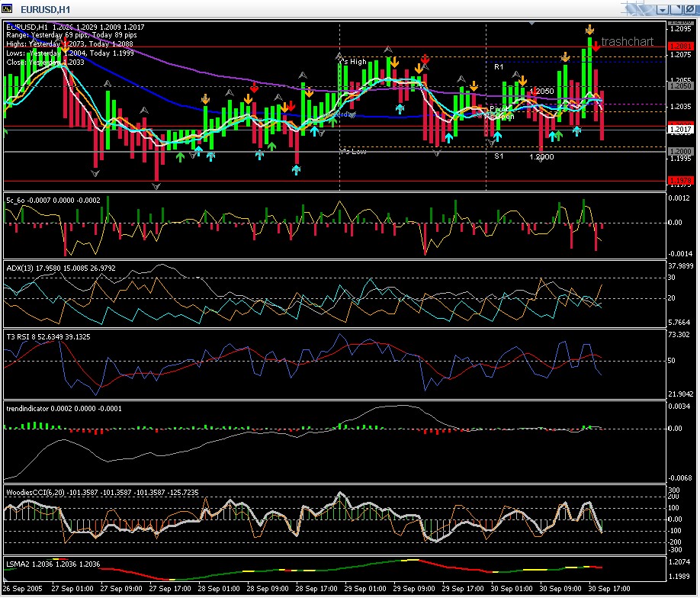Screen dimensions: 700x598
Task: Click the orange down arrow beside R1 label
Action: (x=522, y=79)
